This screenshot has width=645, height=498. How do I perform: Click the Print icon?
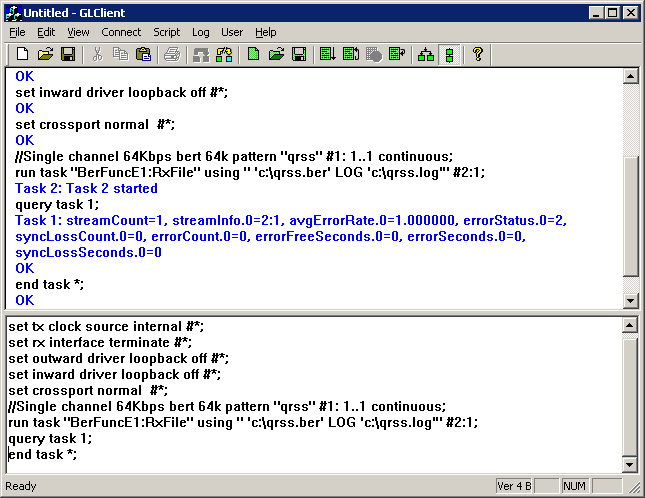pos(172,54)
